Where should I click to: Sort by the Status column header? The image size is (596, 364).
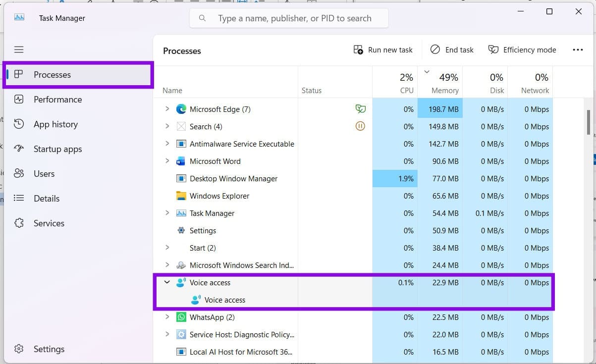335,81
